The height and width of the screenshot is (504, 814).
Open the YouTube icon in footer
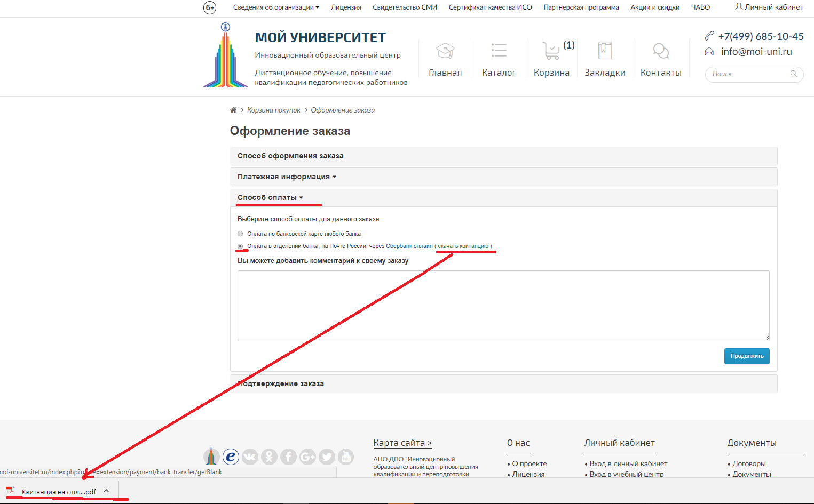[x=346, y=457]
